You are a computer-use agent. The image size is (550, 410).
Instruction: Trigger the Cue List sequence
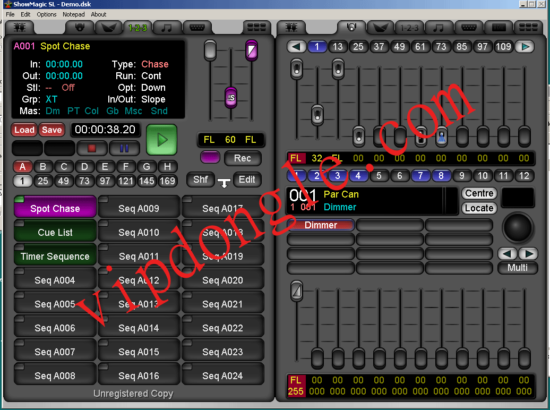click(55, 232)
